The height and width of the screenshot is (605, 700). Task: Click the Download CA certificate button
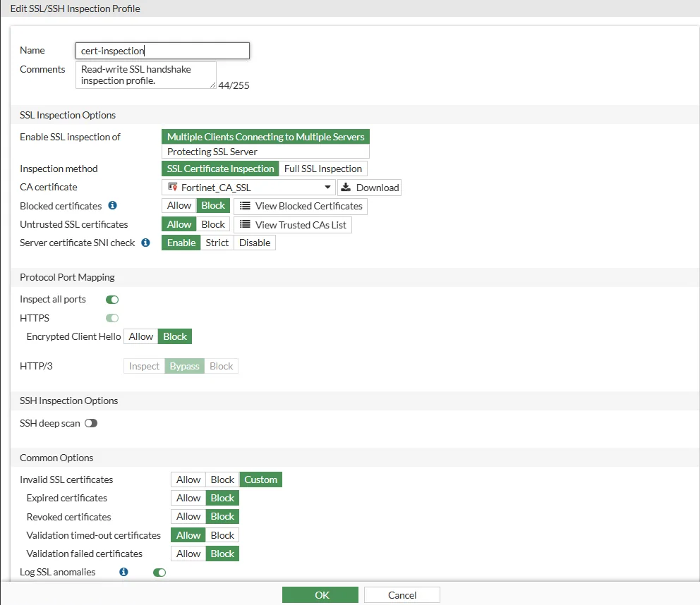(369, 188)
